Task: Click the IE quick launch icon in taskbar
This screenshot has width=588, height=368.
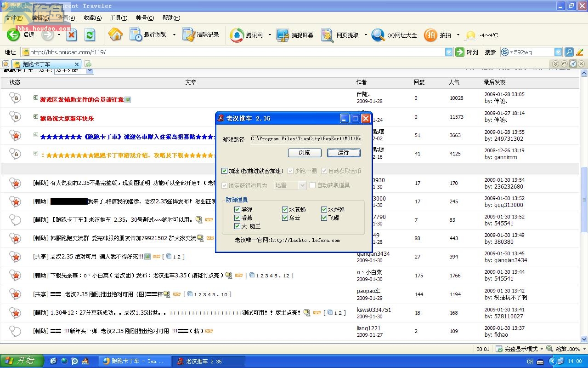Action: pos(53,361)
